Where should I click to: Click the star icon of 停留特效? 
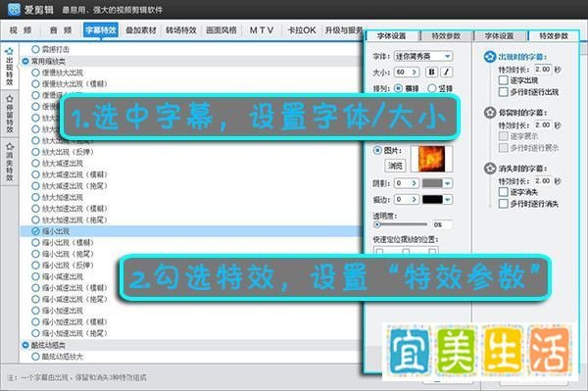point(10,99)
